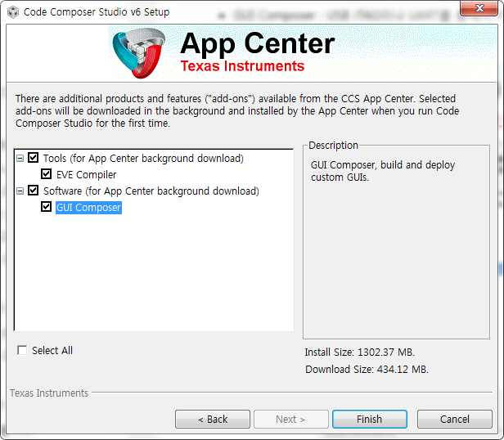Click the Finish button
Viewport: 504px width, 440px height.
pyautogui.click(x=370, y=419)
